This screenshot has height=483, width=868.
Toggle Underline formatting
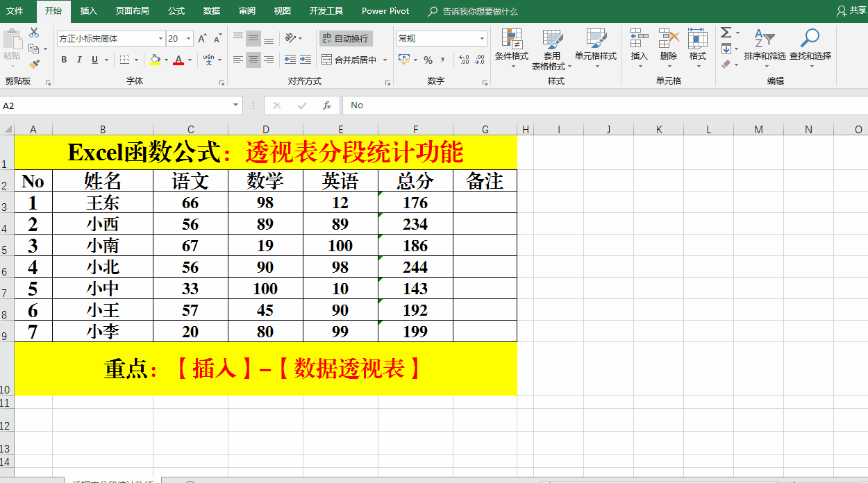click(95, 60)
